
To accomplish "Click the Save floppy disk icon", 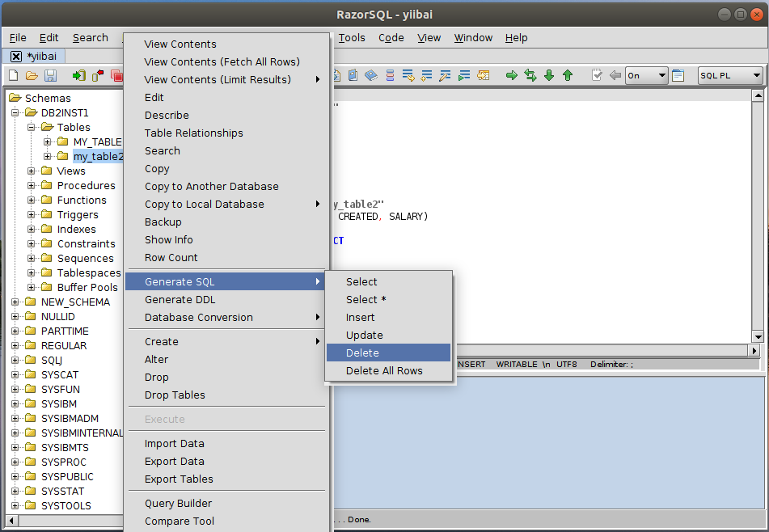I will pos(50,75).
